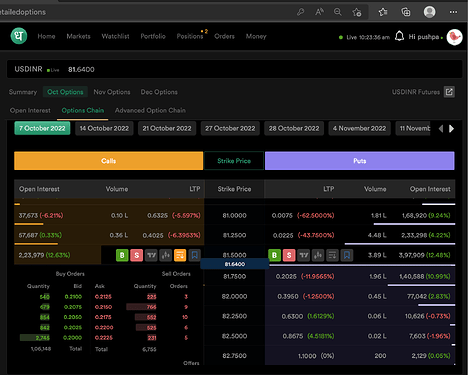This screenshot has height=375, width=468.
Task: Bookmark the 81.5000 call option
Action: (195, 255)
